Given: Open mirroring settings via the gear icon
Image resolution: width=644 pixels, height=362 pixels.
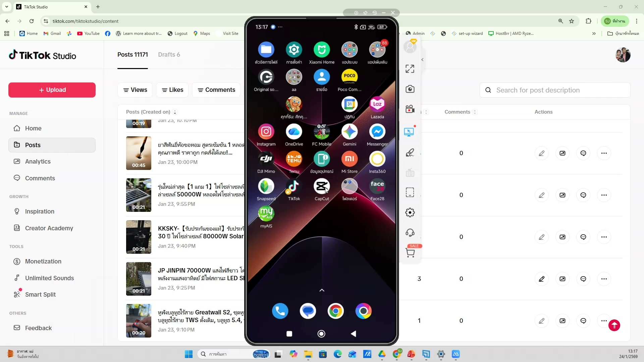Looking at the screenshot, I should 410,212.
